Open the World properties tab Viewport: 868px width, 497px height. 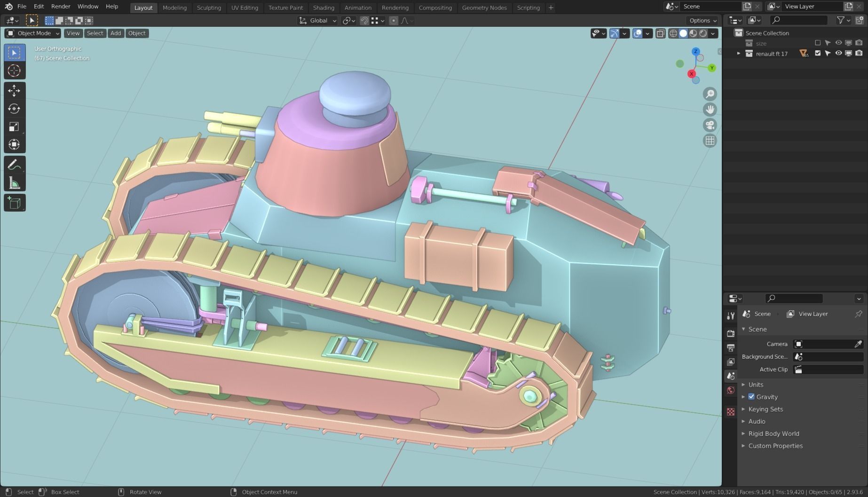tap(731, 390)
